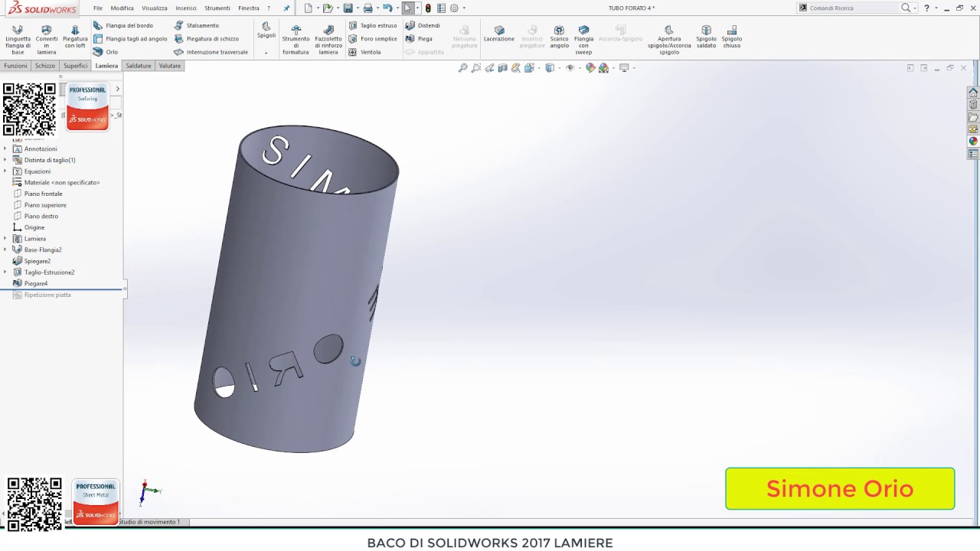The width and height of the screenshot is (980, 551).
Task: Click the Ventola vent tool
Action: click(x=364, y=52)
